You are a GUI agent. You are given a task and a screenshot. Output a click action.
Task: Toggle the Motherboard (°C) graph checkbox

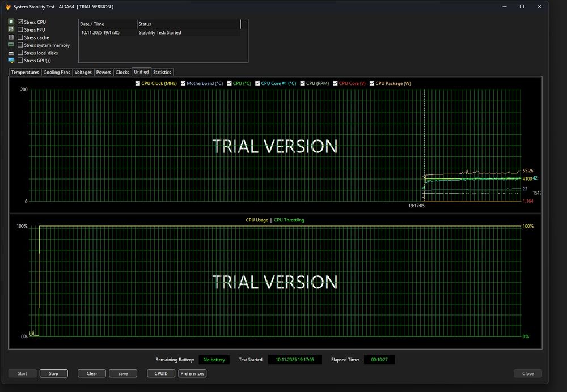pyautogui.click(x=183, y=83)
